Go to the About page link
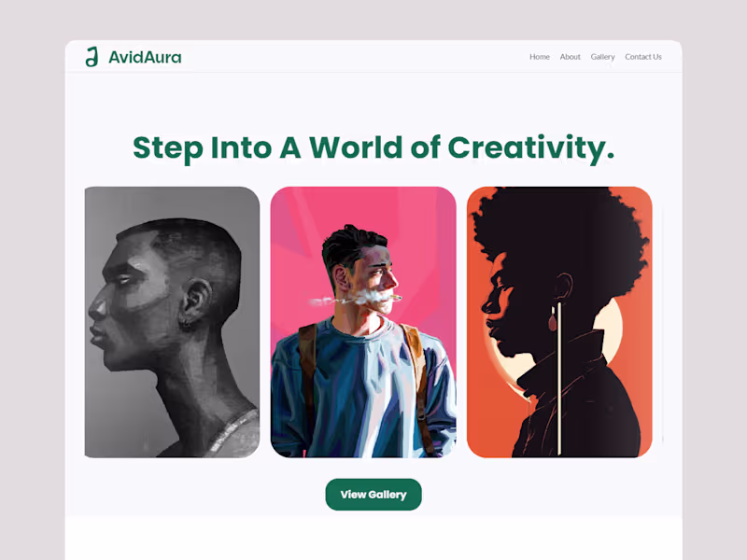 point(570,57)
